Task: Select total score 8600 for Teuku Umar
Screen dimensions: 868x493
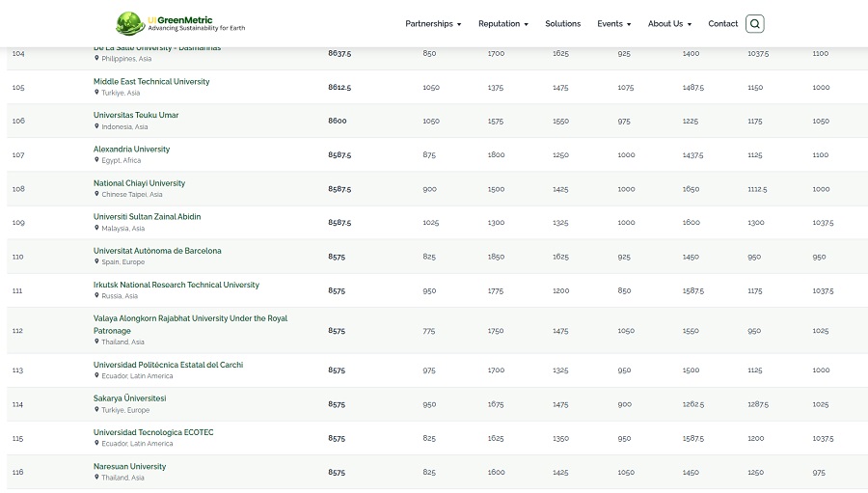Action: (338, 121)
